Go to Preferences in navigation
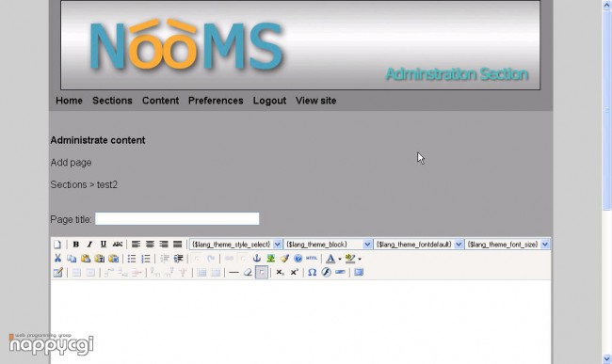 pos(216,101)
